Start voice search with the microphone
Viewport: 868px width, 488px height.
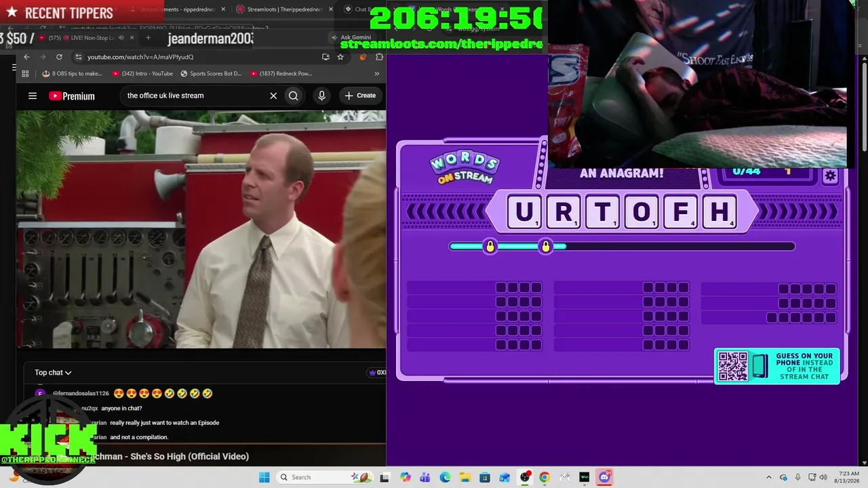(322, 96)
